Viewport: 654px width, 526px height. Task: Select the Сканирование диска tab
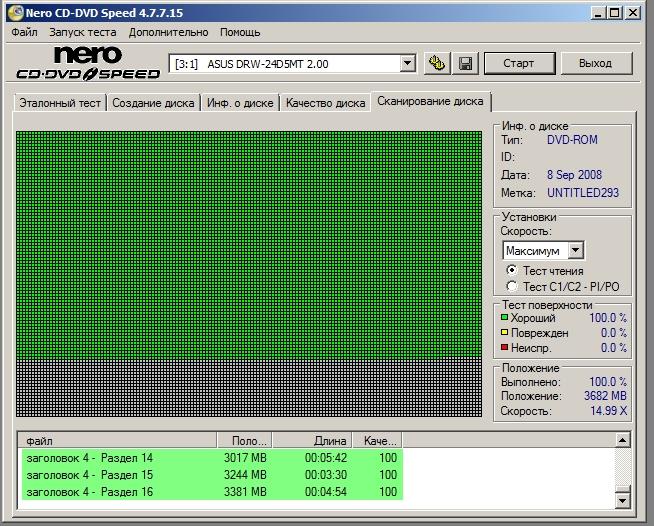tap(430, 101)
